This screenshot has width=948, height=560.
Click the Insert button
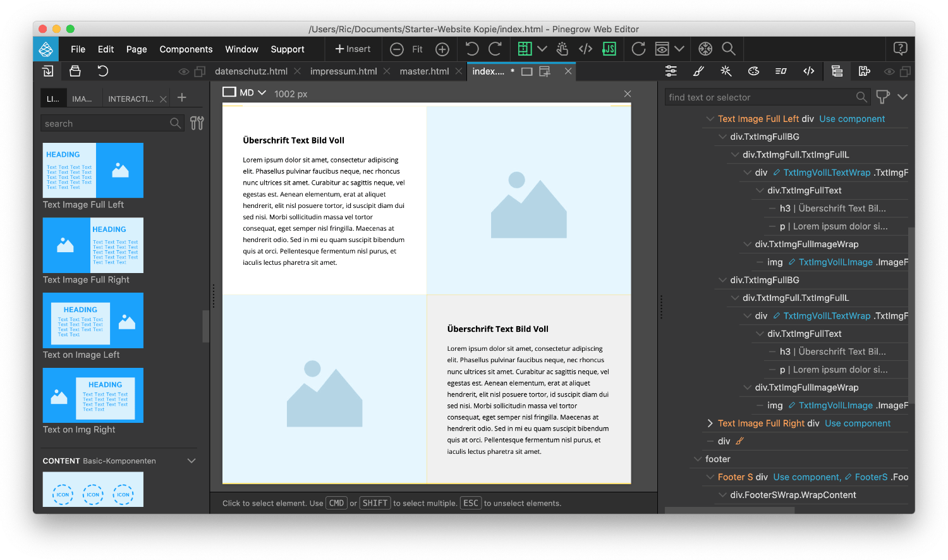point(353,49)
